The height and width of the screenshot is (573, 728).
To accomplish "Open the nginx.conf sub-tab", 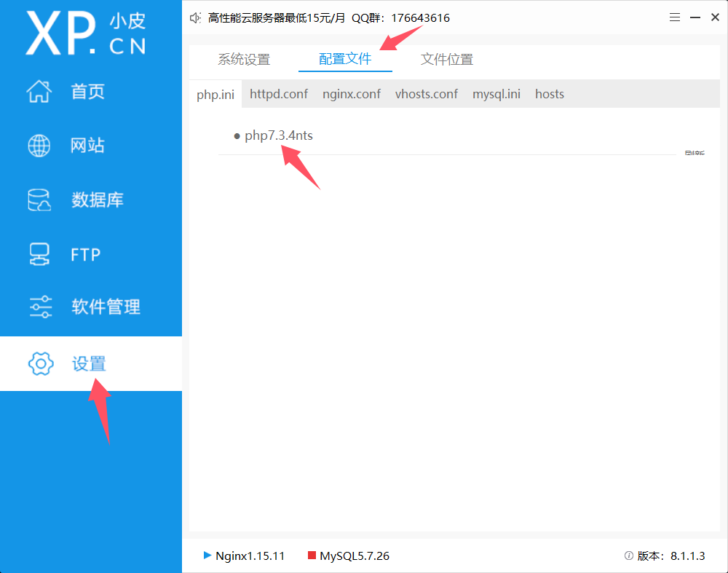I will pyautogui.click(x=352, y=94).
